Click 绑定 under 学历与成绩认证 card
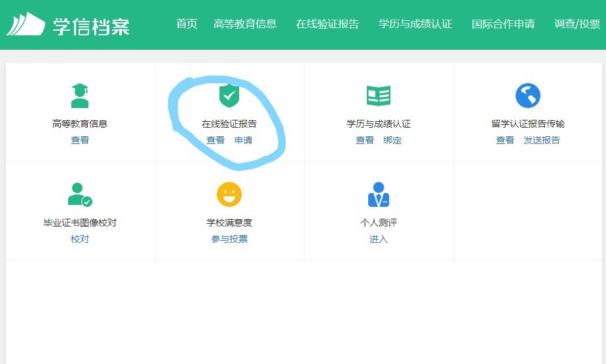Screen dimensions: 606x364 pos(392,140)
